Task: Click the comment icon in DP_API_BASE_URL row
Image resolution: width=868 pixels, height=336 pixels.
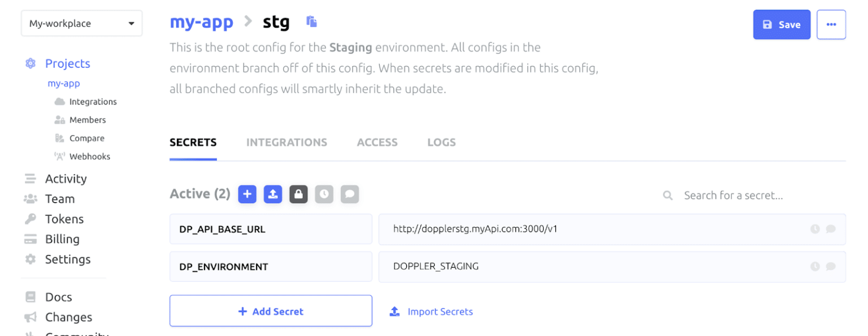Action: tap(831, 229)
